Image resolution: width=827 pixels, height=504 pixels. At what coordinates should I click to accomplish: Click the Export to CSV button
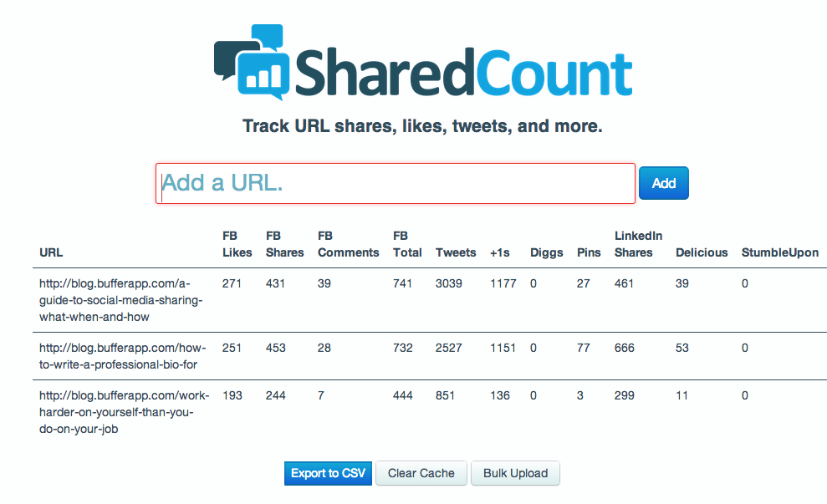tap(327, 473)
